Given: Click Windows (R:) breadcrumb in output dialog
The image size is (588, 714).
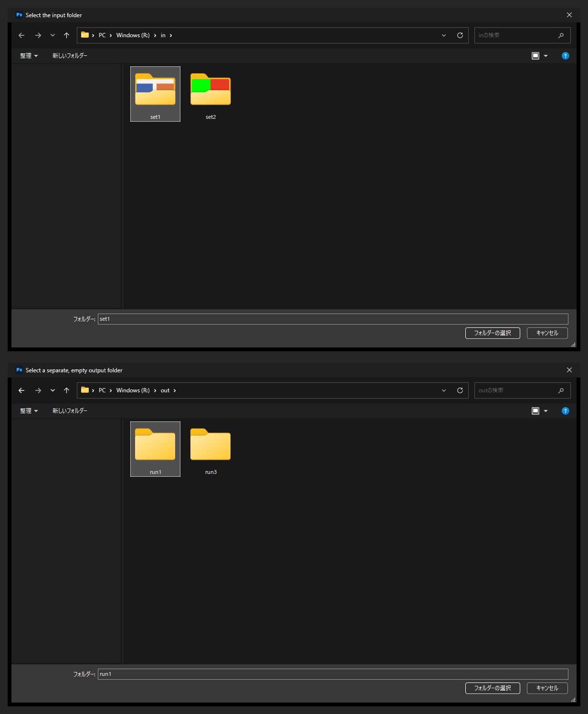Looking at the screenshot, I should pyautogui.click(x=133, y=390).
